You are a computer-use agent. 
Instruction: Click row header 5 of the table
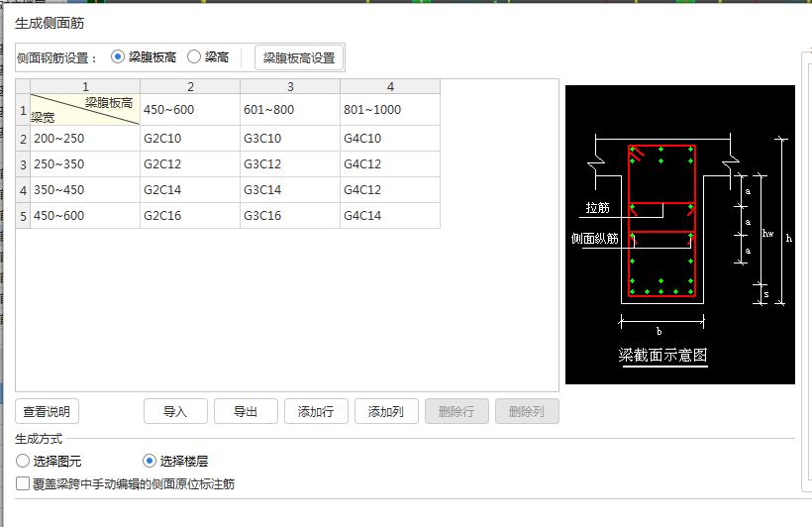pos(23,216)
